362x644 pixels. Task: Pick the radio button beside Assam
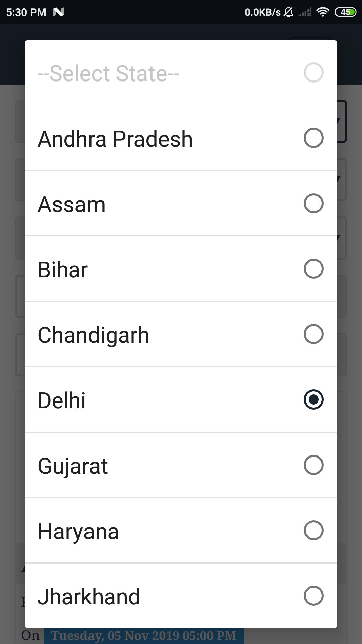click(313, 203)
